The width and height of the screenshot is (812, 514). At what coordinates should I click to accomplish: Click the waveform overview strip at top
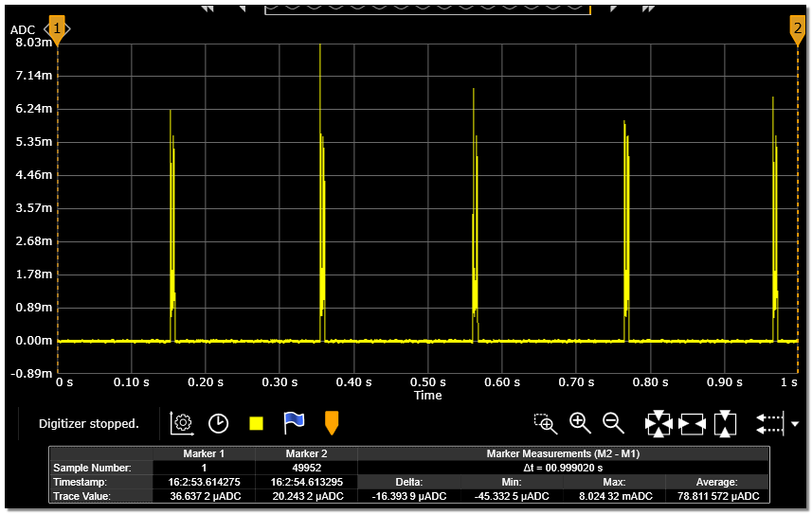point(426,8)
